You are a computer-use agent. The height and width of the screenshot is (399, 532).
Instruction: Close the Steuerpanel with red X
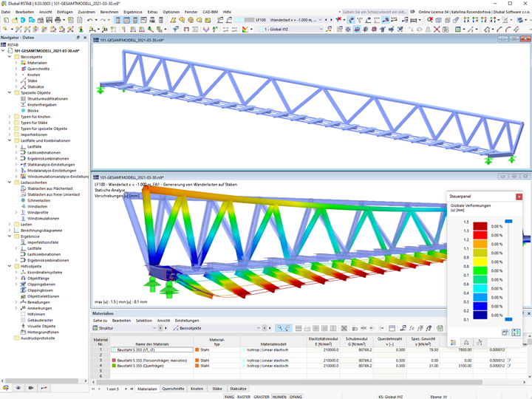[519, 197]
